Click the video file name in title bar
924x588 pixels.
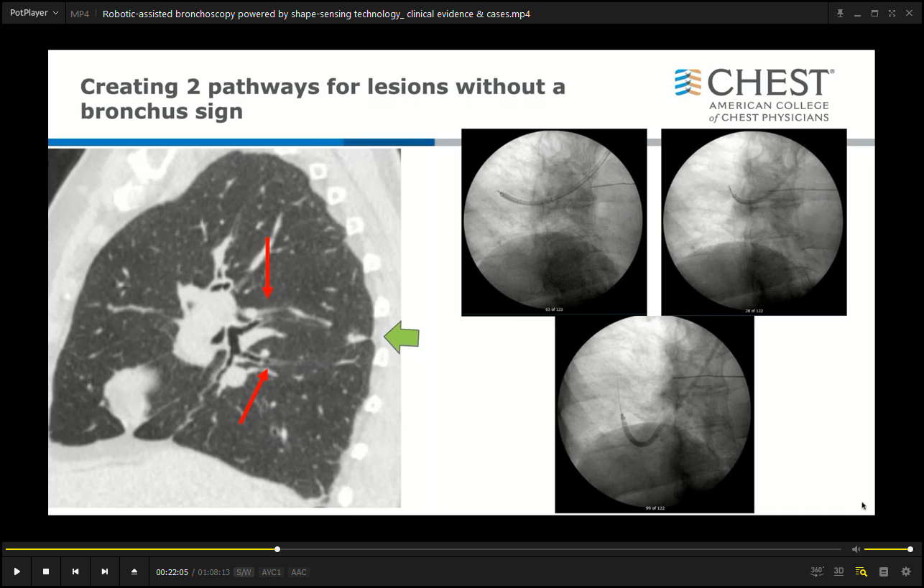316,14
